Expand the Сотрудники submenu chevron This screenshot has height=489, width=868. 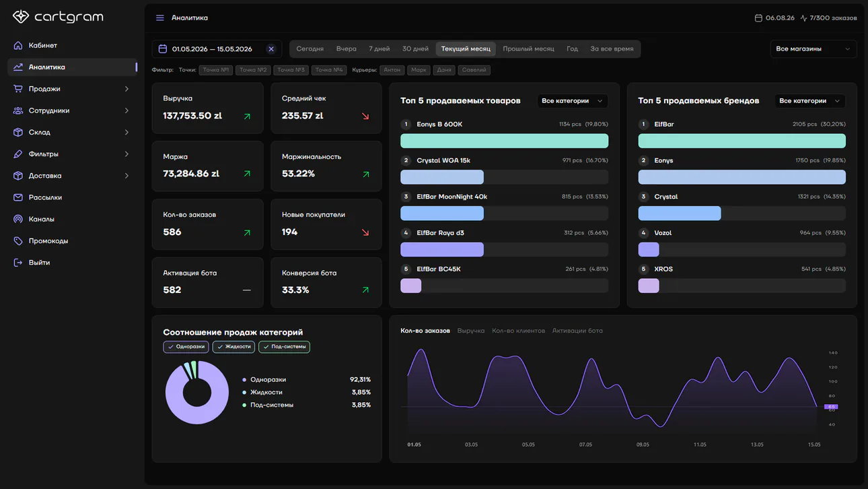coord(126,110)
